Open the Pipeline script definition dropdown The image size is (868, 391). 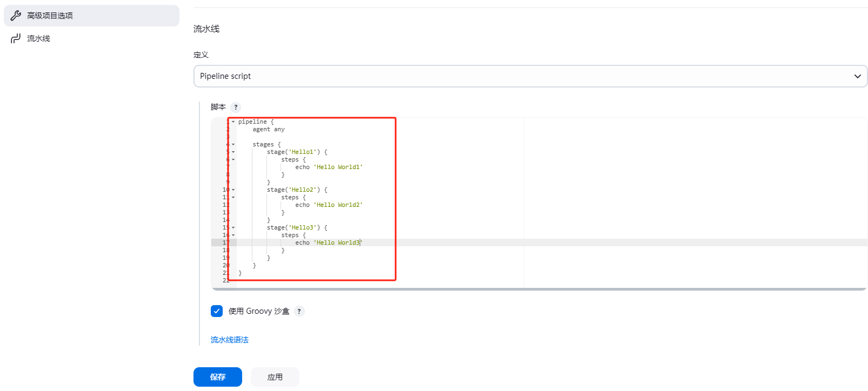(530, 76)
